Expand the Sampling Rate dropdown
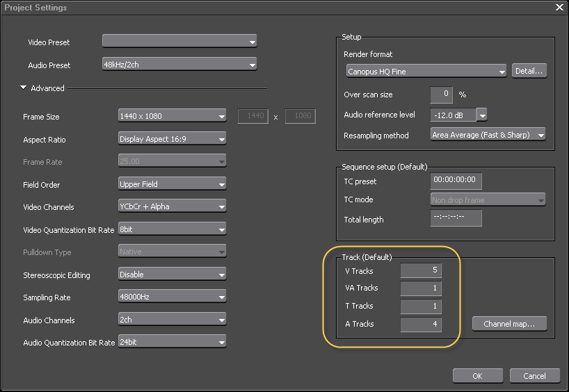 [173, 297]
